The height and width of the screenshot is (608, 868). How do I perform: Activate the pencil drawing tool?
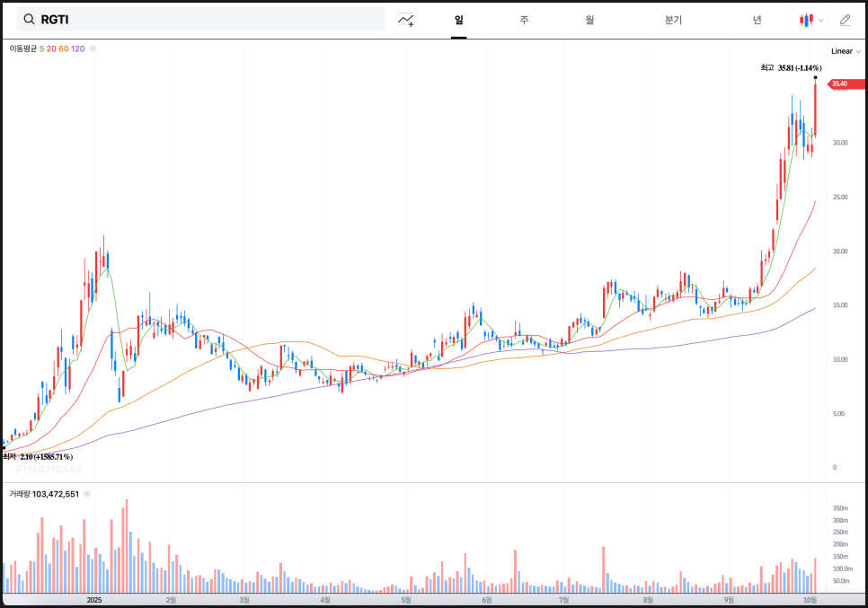[845, 20]
